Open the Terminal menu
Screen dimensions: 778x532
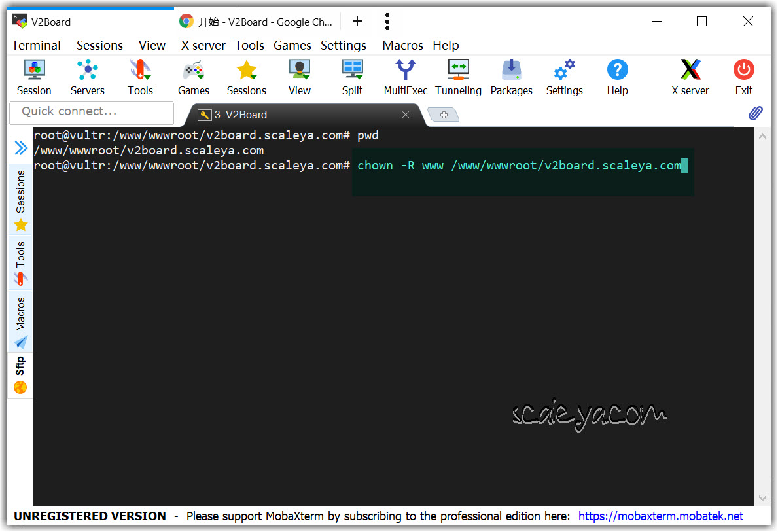coord(36,45)
